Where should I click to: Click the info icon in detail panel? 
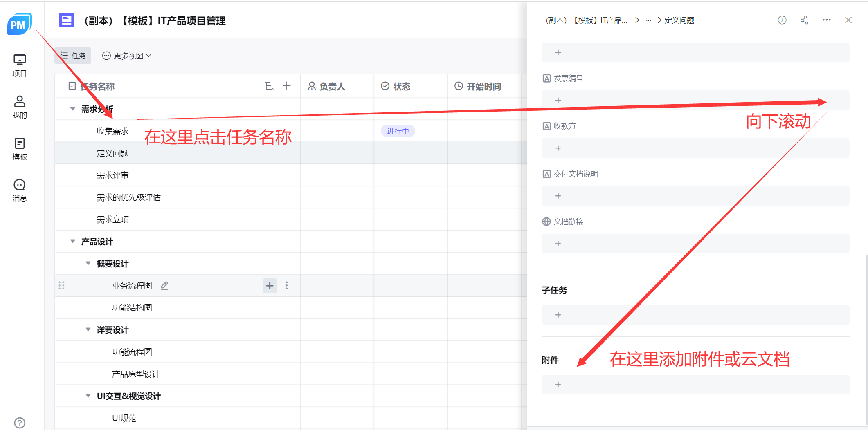point(782,20)
